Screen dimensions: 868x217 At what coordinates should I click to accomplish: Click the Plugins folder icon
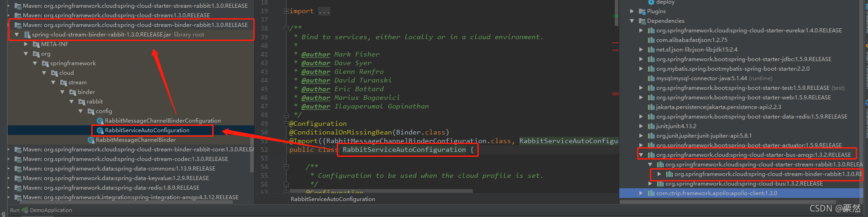[x=642, y=11]
